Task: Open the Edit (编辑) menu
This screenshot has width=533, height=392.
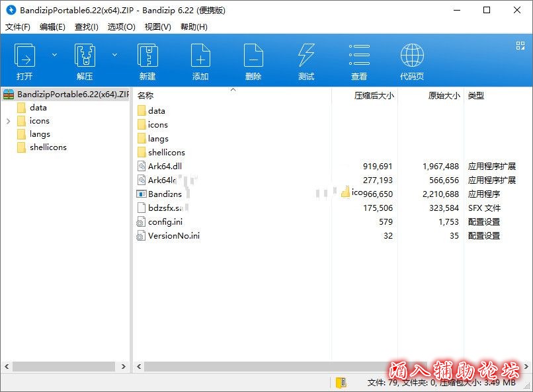Action: click(x=52, y=27)
